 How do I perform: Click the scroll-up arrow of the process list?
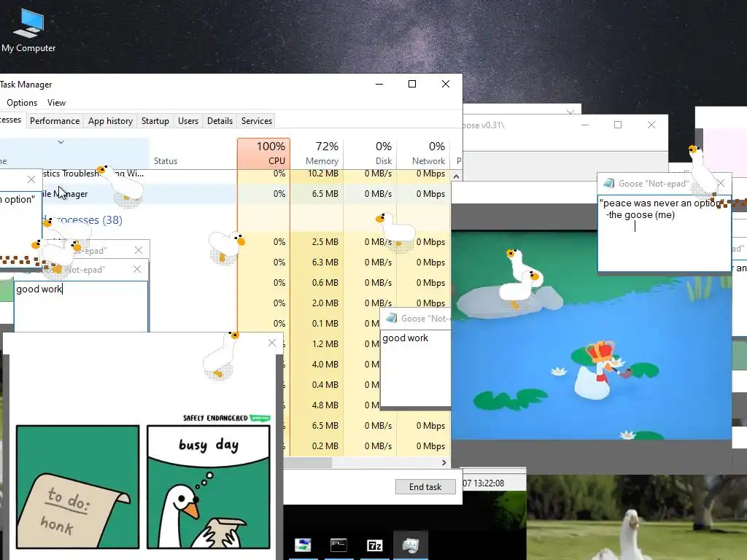click(x=456, y=176)
